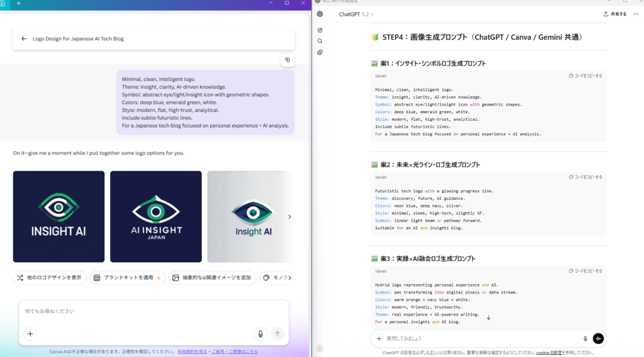Viewport: 644px width, 357px height.
Task: Show next logo options with right chevron
Action: (289, 217)
